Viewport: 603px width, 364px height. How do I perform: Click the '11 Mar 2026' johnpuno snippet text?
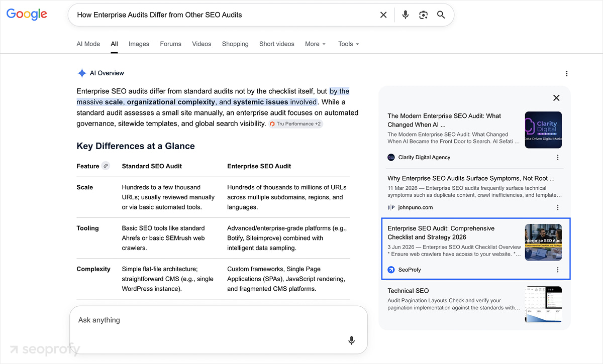pyautogui.click(x=474, y=191)
